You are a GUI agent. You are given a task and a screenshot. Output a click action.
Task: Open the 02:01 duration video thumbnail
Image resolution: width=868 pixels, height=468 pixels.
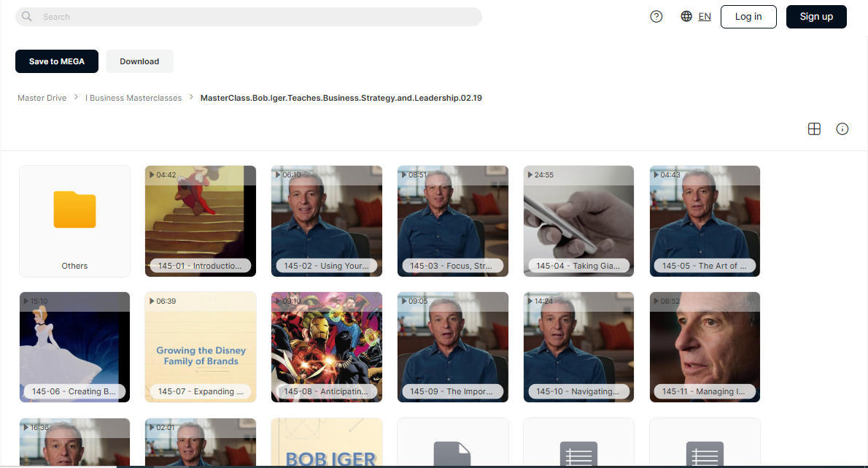point(201,442)
